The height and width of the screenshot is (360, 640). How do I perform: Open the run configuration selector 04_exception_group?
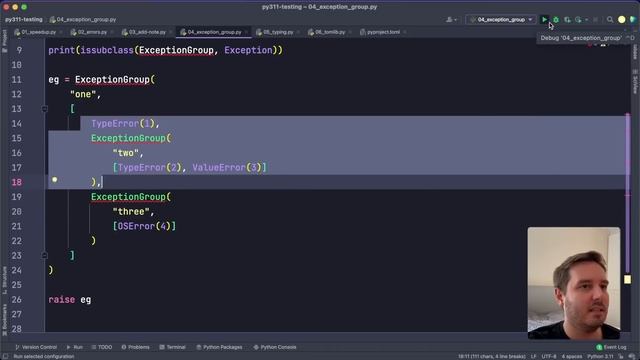(501, 20)
